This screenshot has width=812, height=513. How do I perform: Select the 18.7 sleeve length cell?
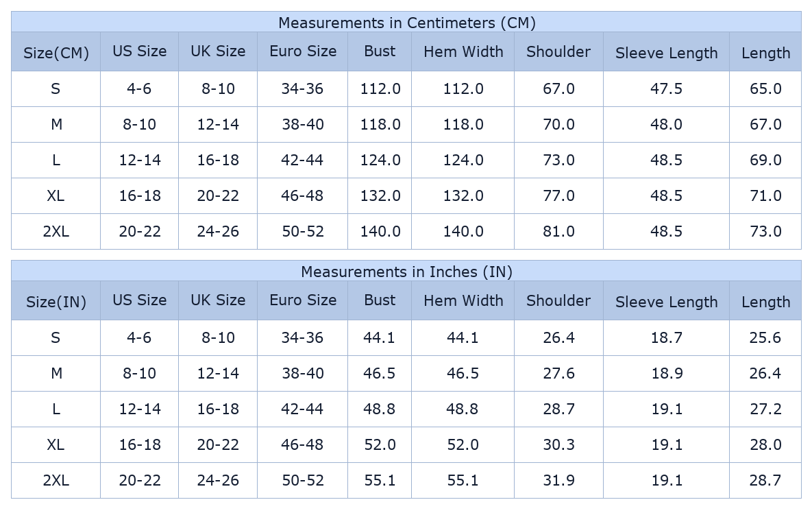pos(666,337)
